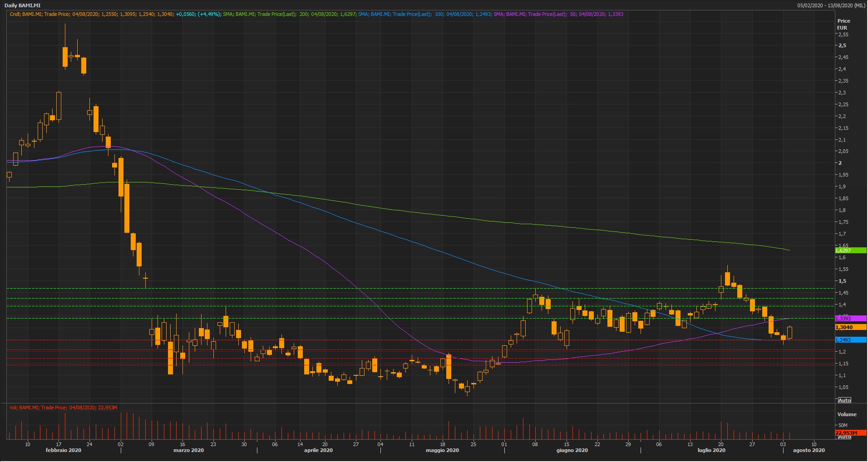Click the Vol BAMI.MI volume legend

[x=64, y=408]
